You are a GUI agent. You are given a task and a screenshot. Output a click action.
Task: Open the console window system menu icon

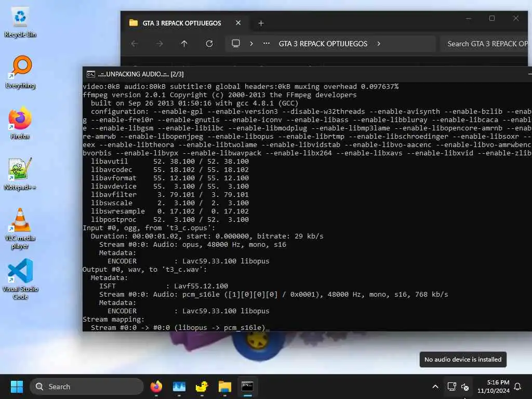(90, 74)
